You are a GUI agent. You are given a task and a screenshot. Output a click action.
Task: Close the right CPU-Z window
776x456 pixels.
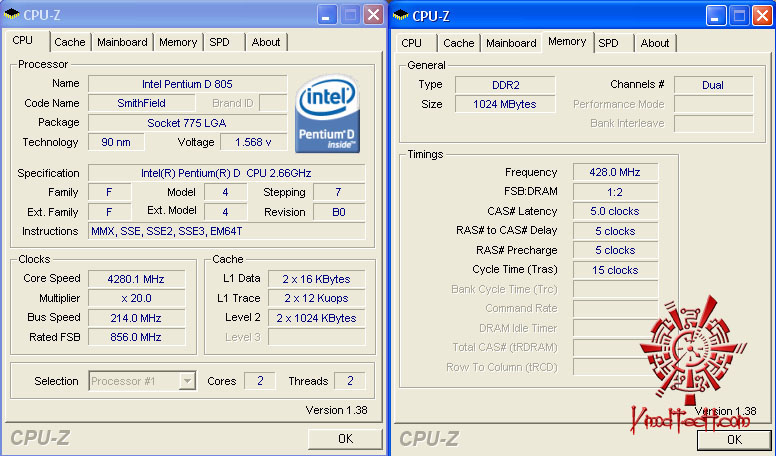[763, 16]
